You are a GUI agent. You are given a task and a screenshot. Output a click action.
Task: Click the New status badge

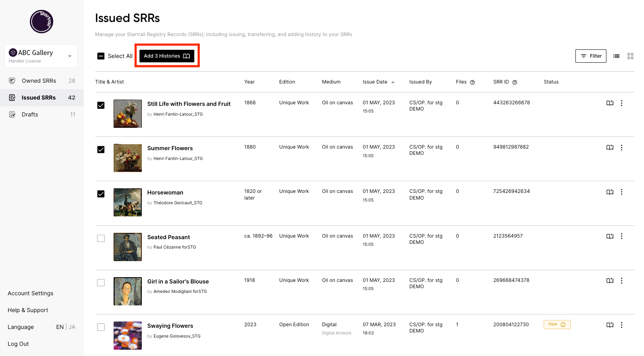557,325
